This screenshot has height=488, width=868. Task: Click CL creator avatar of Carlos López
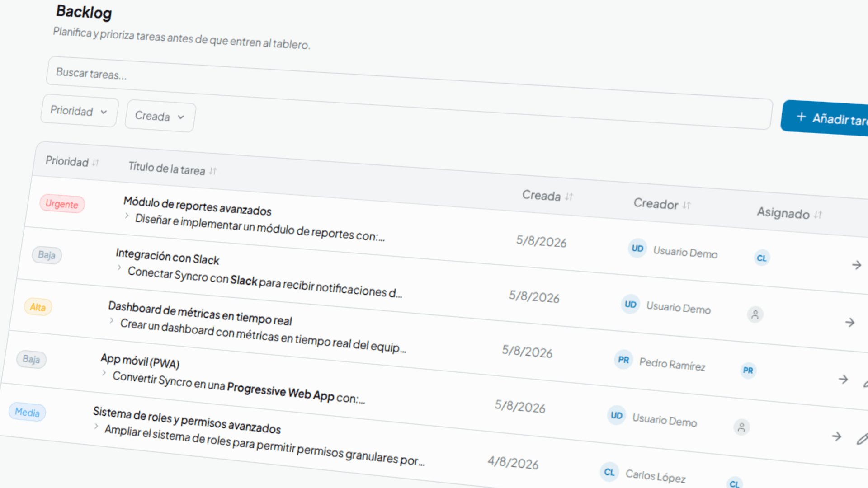(609, 472)
